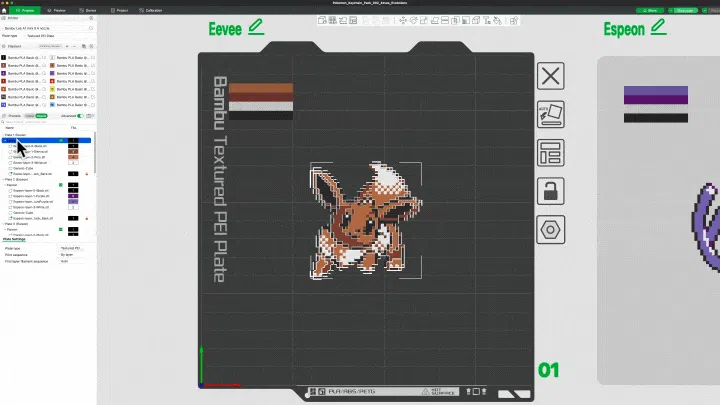Click the Add plate toolbar icon
The height and width of the screenshot is (405, 720).
[332, 20]
